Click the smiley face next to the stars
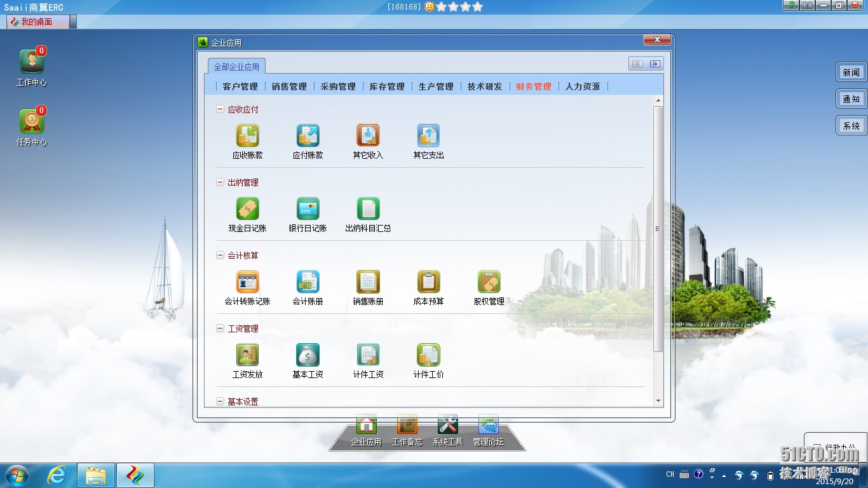Screen dimensions: 868x488 [430, 7]
